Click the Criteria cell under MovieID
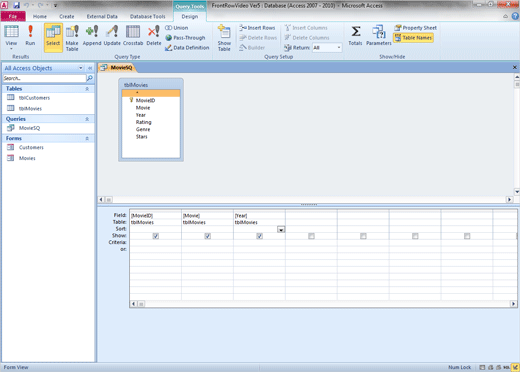Screen dimensions: 520x372 [x=155, y=242]
